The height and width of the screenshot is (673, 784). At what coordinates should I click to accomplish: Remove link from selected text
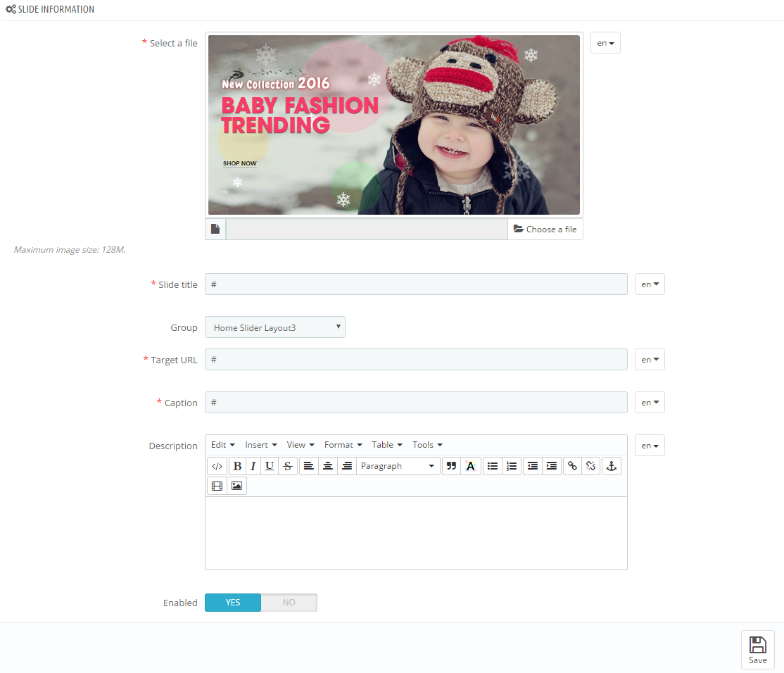pos(591,466)
